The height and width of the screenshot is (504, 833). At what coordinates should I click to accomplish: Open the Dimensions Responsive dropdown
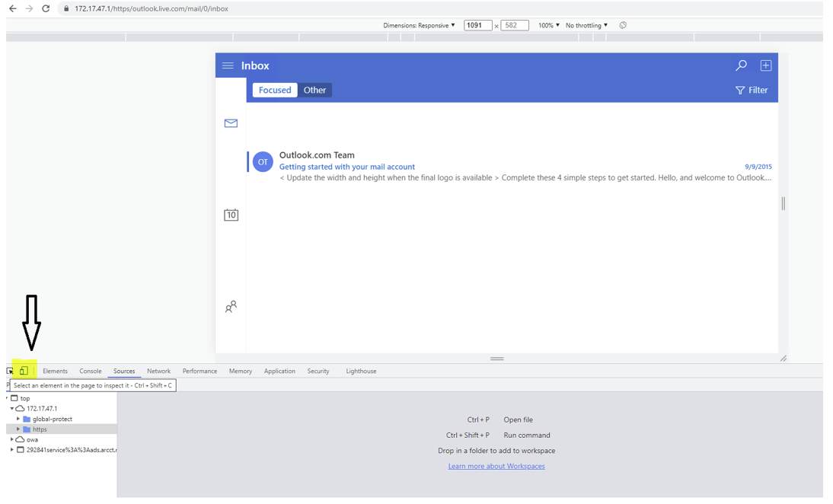(419, 25)
